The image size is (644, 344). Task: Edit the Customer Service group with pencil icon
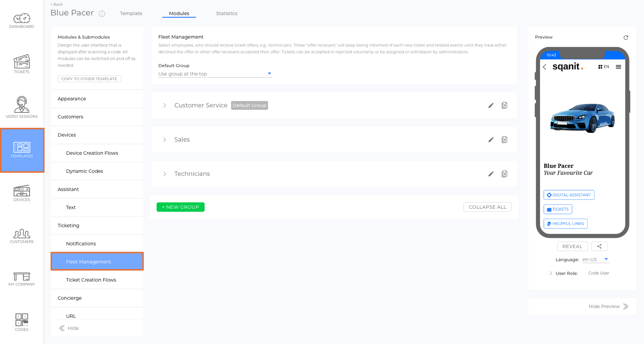tap(491, 105)
